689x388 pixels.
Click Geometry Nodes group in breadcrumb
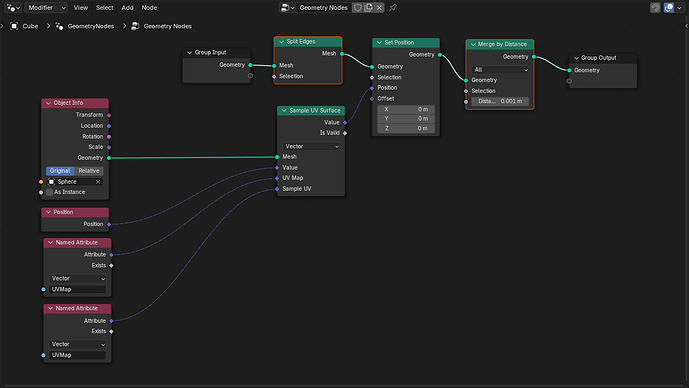167,26
